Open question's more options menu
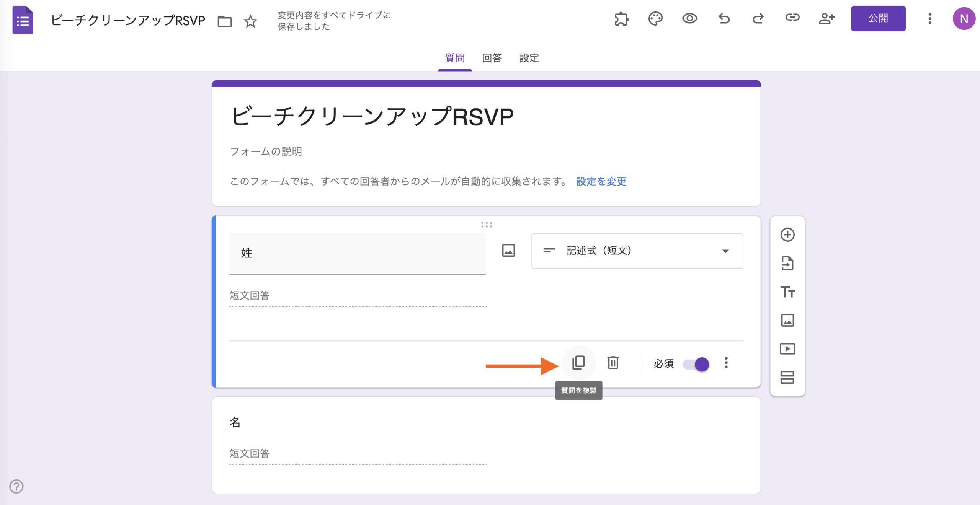 [x=726, y=363]
